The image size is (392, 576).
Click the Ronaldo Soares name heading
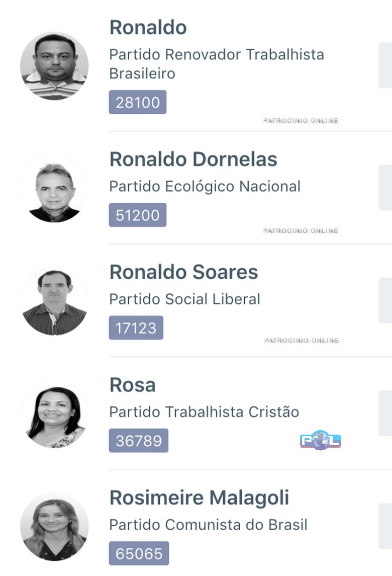click(x=184, y=272)
